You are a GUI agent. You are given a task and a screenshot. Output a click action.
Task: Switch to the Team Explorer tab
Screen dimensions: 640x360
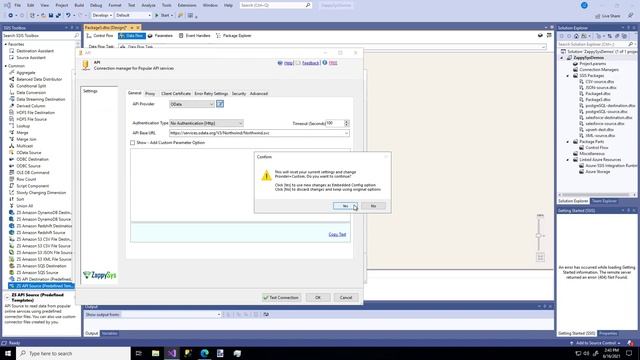pos(604,201)
